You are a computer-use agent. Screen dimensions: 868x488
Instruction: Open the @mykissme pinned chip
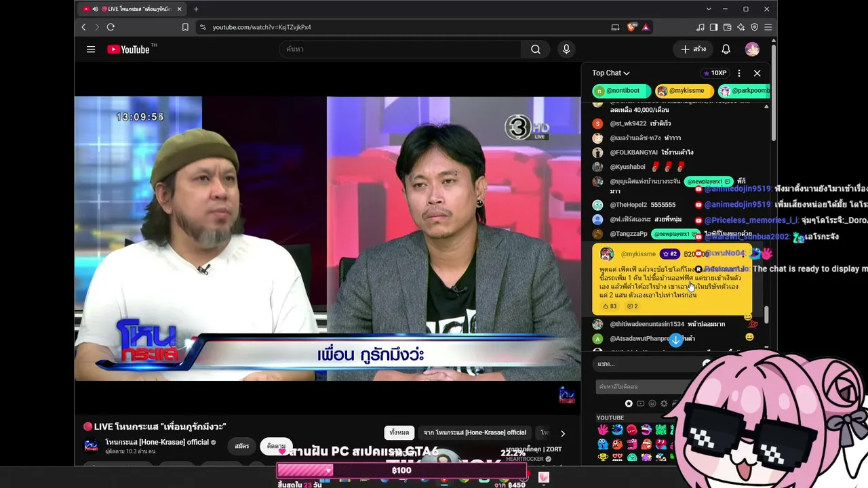click(x=684, y=91)
